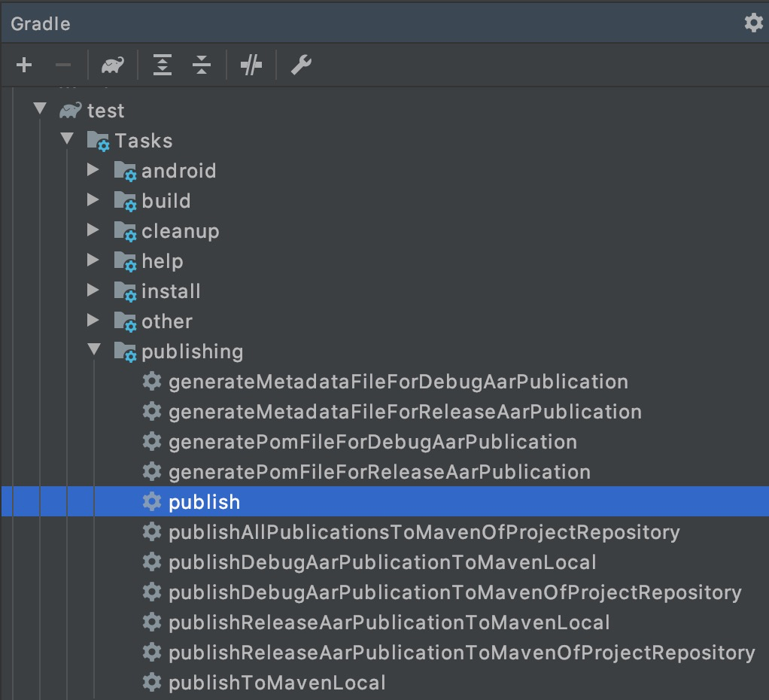
Task: Select publishToMavenLocal task
Action: tap(277, 683)
